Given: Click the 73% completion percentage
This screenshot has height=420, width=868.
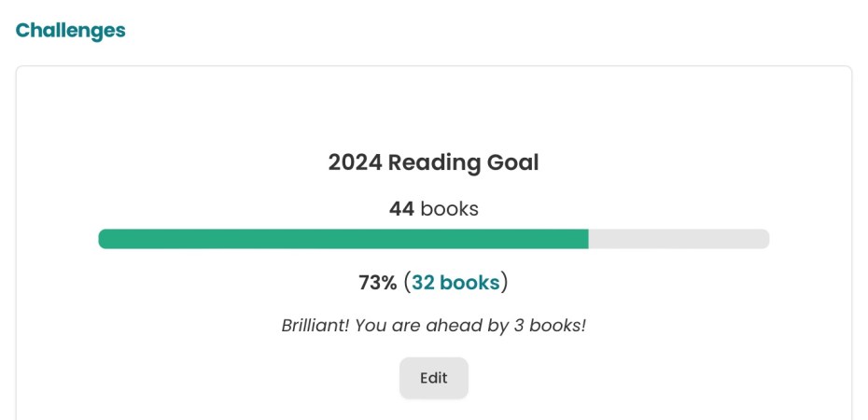Looking at the screenshot, I should pos(378,282).
